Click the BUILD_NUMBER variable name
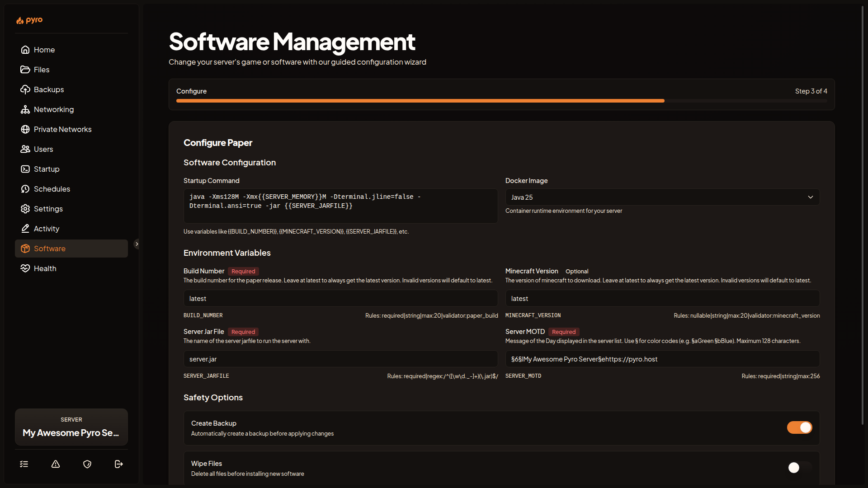The image size is (868, 488). [203, 315]
